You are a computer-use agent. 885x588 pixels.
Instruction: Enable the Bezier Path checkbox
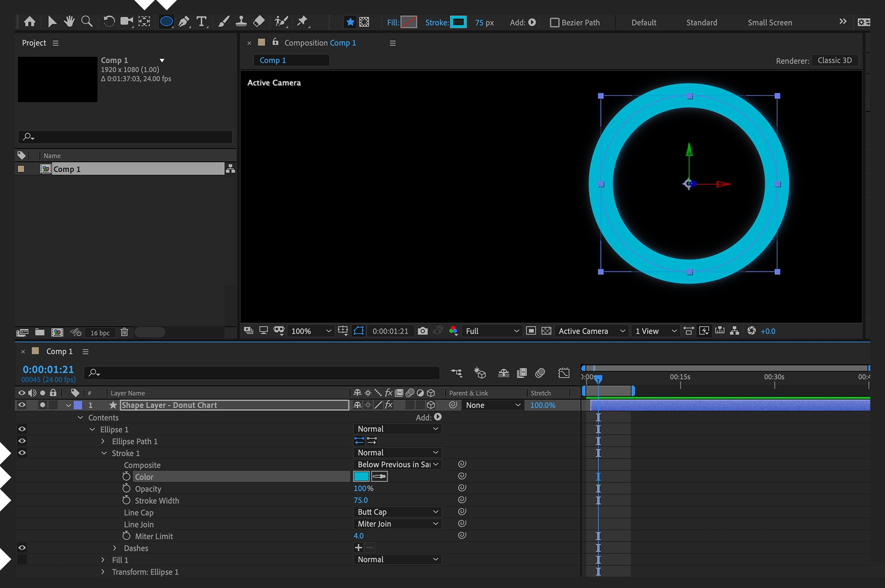[555, 23]
